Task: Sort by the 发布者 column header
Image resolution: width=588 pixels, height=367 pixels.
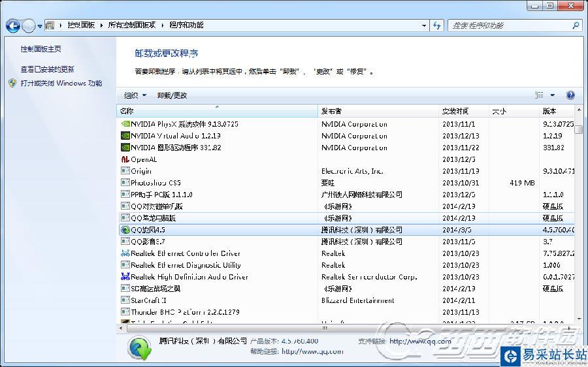Action: click(378, 111)
